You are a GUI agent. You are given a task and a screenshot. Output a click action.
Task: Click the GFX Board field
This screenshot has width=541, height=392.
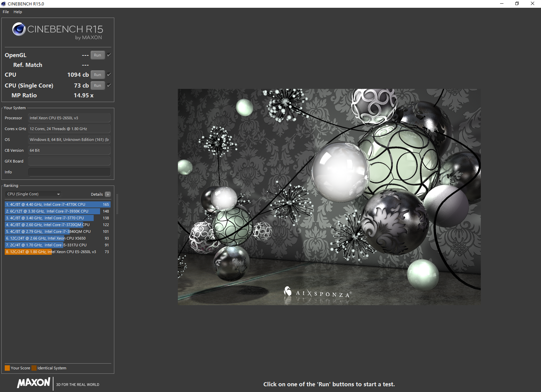click(x=69, y=161)
